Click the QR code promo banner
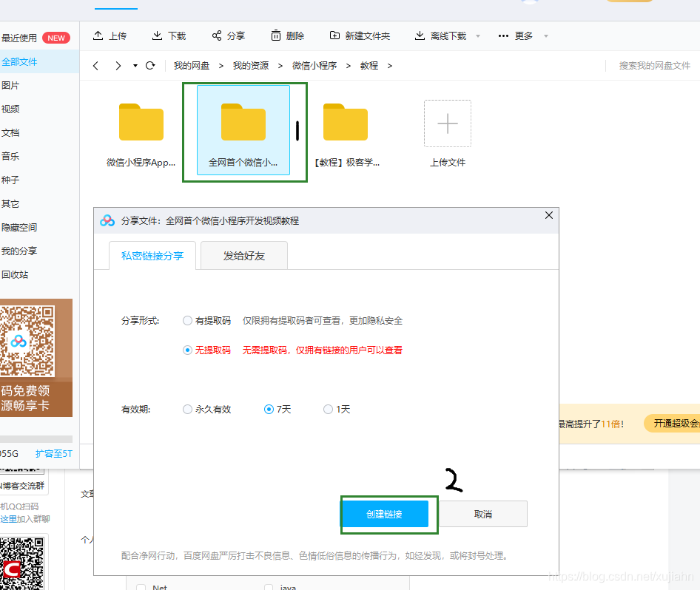700x590 pixels. pos(36,358)
